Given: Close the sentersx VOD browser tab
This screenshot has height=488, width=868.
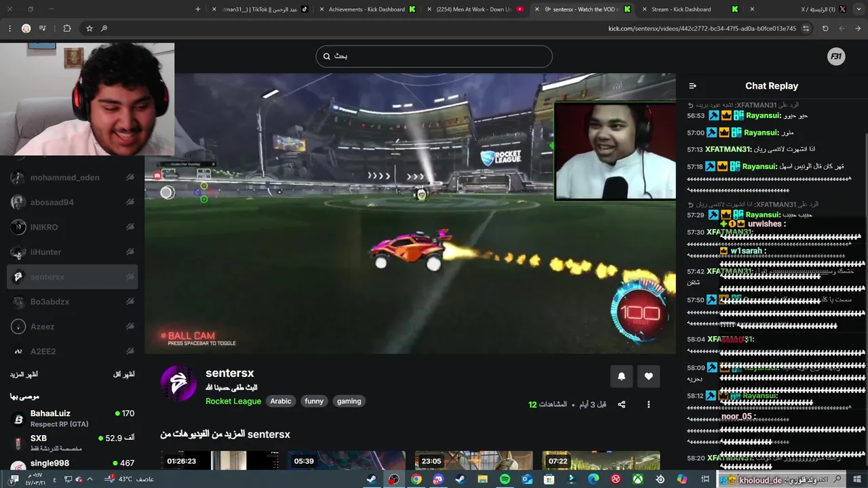Looking at the screenshot, I should [537, 9].
